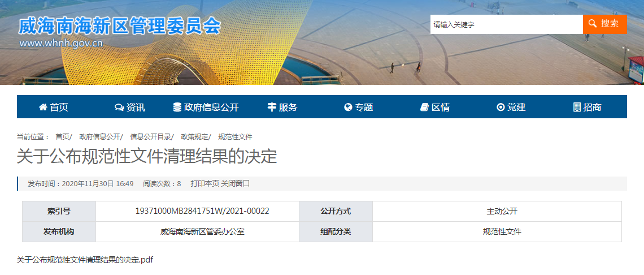This screenshot has width=644, height=275.
Task: Focus the keyword search input field
Action: point(506,24)
